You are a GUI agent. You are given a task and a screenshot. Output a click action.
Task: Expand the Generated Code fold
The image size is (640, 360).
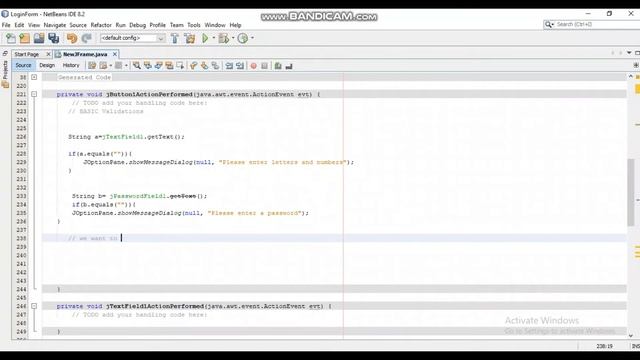point(34,77)
